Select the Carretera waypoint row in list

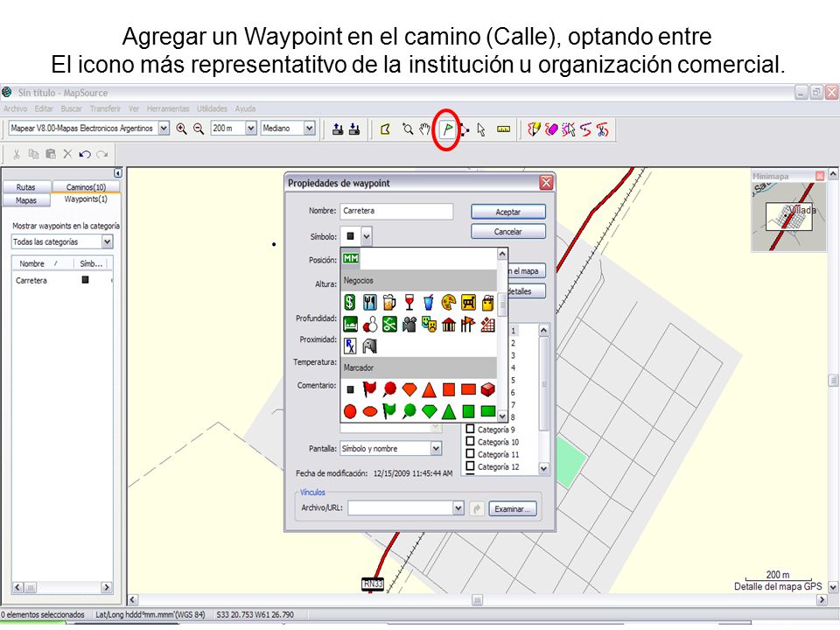(x=61, y=280)
